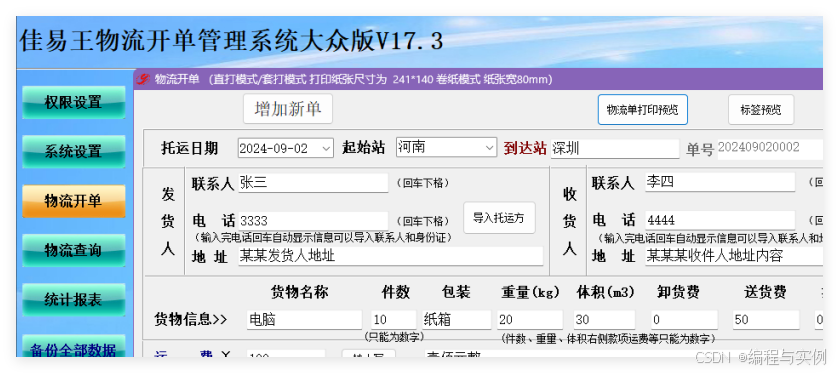Click the 件数 field containing 10
Screen dimensions: 839x373
393,319
